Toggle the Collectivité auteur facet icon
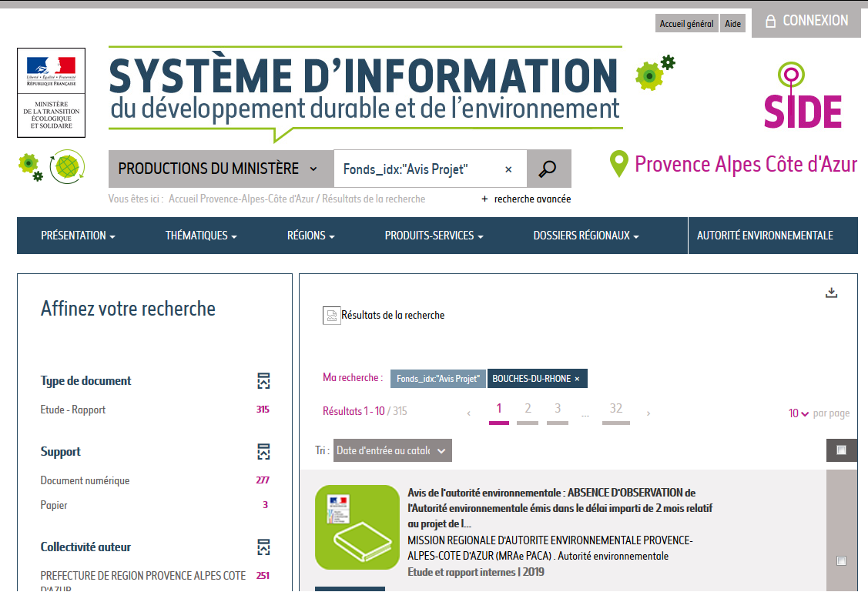 [263, 547]
